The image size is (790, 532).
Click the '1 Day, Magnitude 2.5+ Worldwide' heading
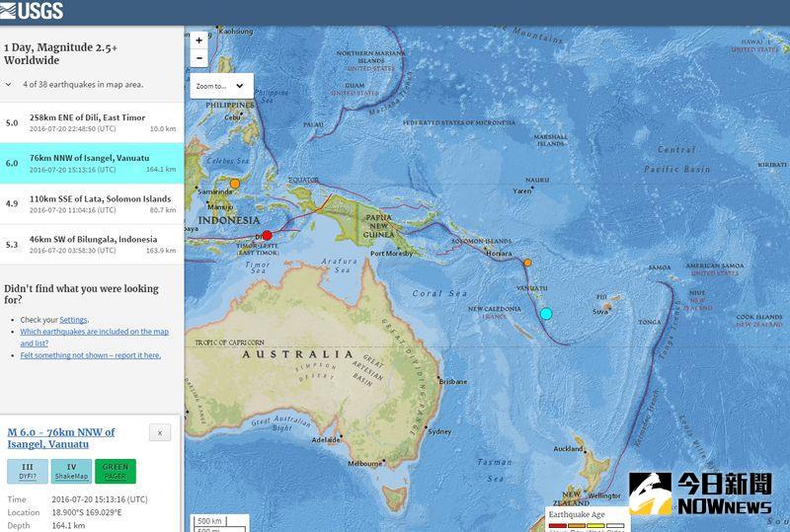tap(60, 54)
